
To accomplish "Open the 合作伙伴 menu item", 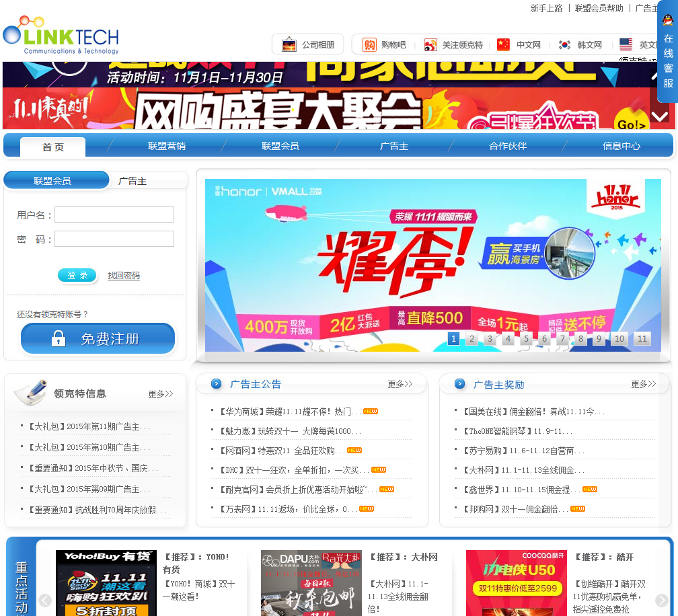I will tap(508, 146).
